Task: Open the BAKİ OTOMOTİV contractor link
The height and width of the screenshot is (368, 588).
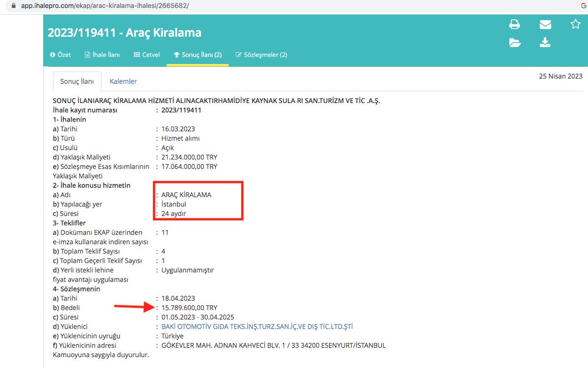Action: (257, 326)
